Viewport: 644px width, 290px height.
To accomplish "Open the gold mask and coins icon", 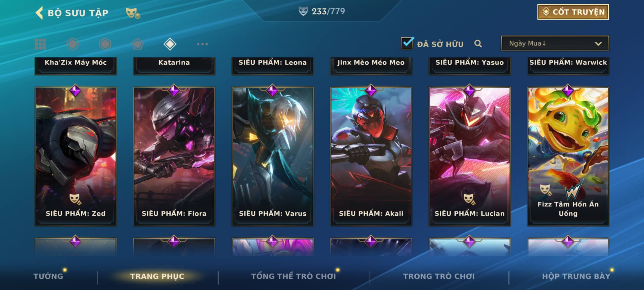I will [133, 13].
